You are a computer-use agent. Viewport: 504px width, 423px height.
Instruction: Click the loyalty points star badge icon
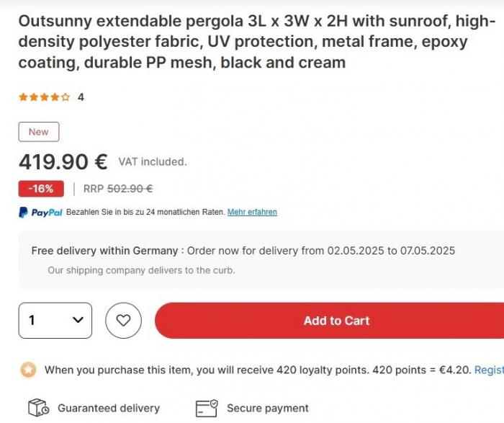(27, 370)
